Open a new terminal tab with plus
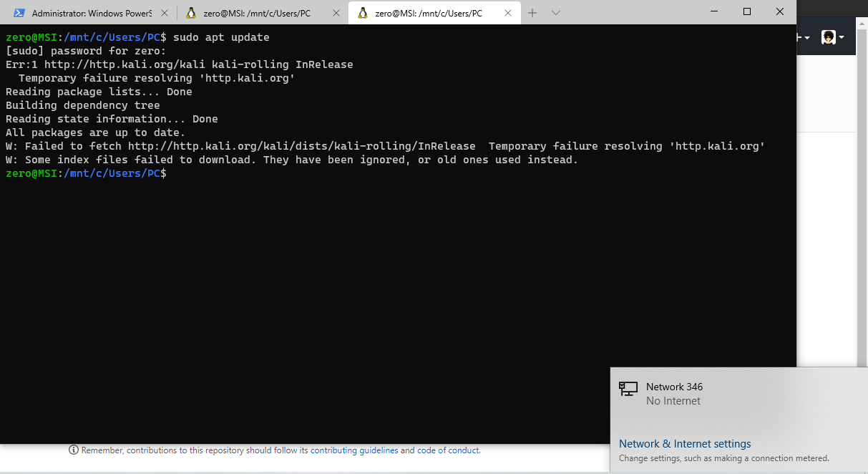This screenshot has width=868, height=474. click(532, 13)
